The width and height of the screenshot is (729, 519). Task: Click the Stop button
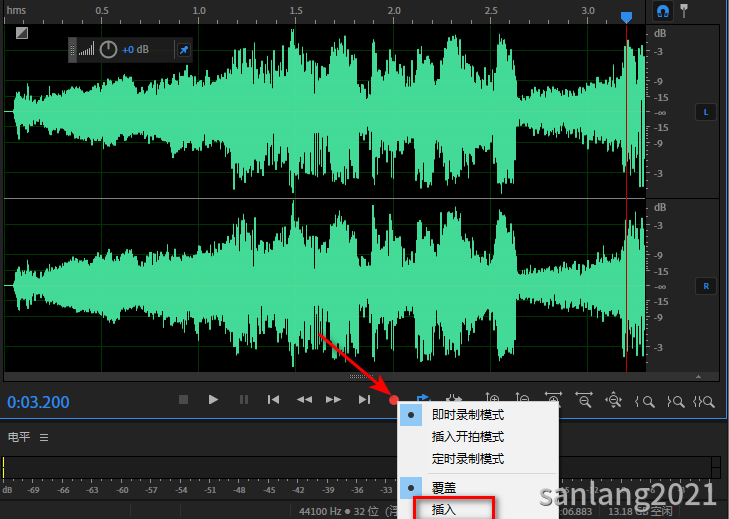click(183, 400)
